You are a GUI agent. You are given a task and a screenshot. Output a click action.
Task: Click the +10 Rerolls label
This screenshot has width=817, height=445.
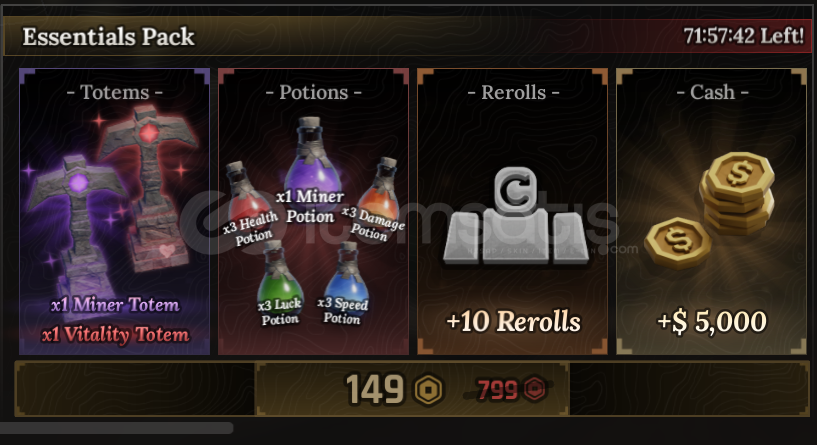tap(513, 321)
